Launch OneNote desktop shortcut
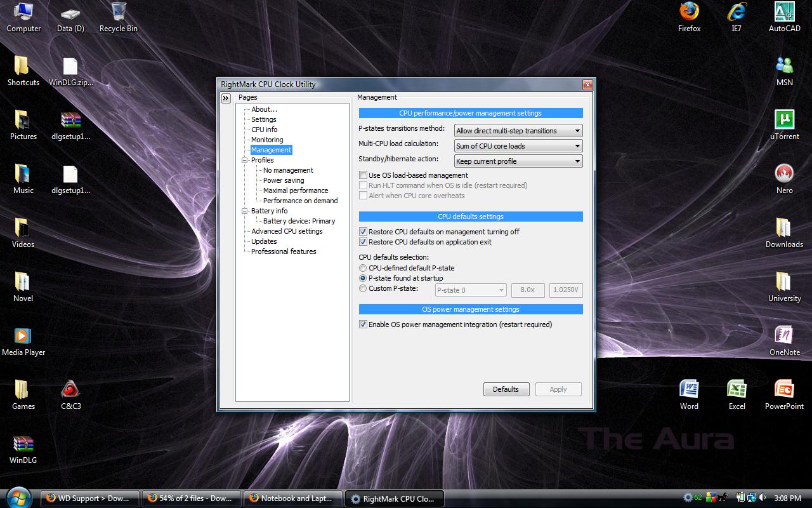 point(785,341)
